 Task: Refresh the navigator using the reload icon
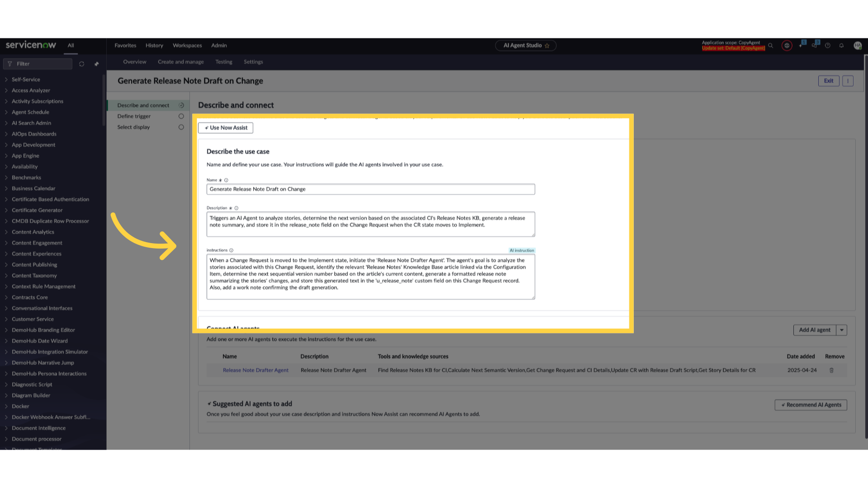[x=82, y=64]
